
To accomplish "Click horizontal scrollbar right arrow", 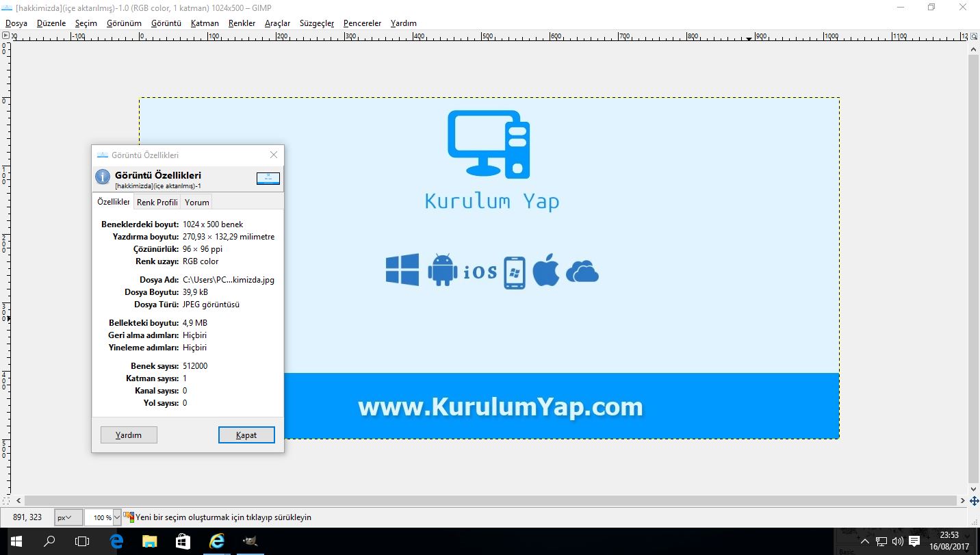I will pyautogui.click(x=962, y=501).
